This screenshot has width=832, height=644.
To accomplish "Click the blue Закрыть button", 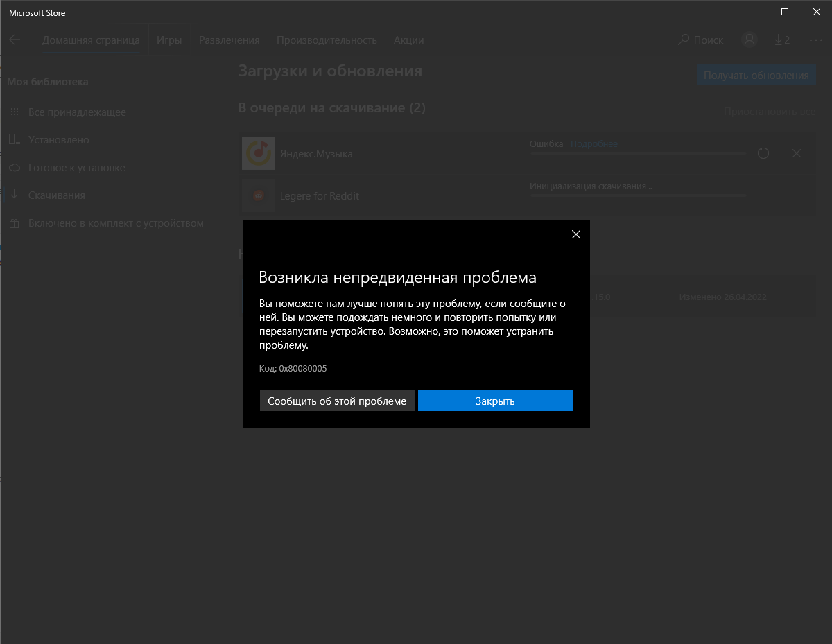I will [496, 401].
